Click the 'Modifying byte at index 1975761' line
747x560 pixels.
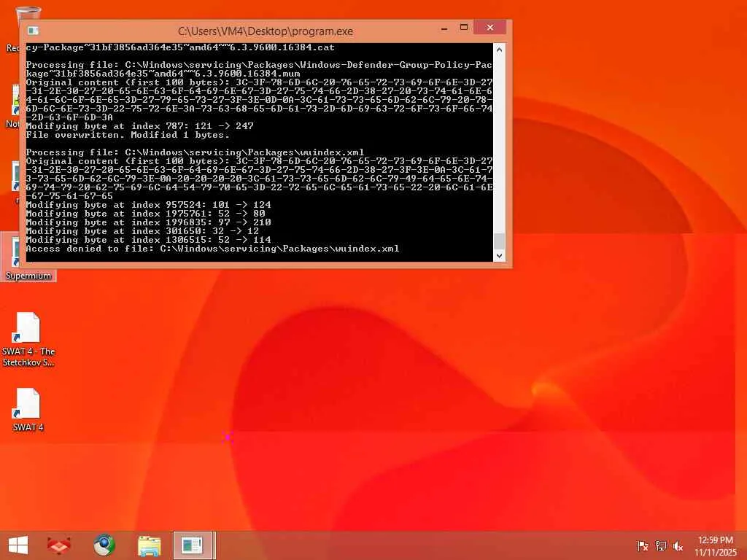click(x=145, y=214)
